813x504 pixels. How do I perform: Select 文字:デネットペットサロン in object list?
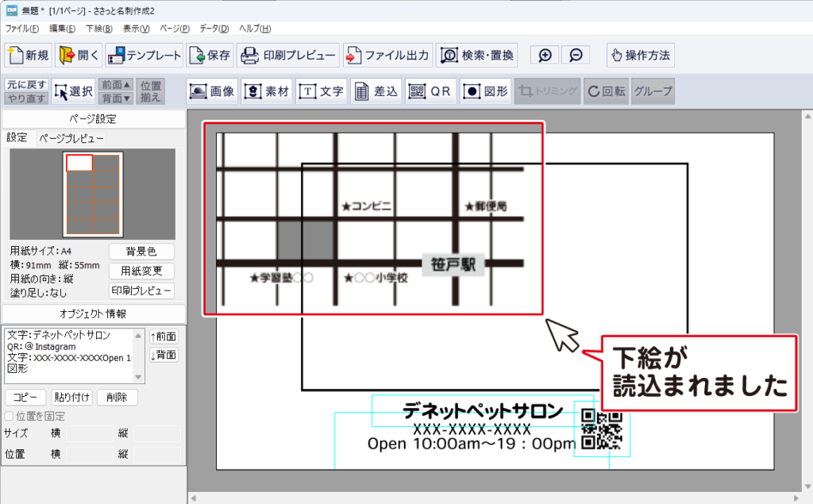(x=59, y=335)
